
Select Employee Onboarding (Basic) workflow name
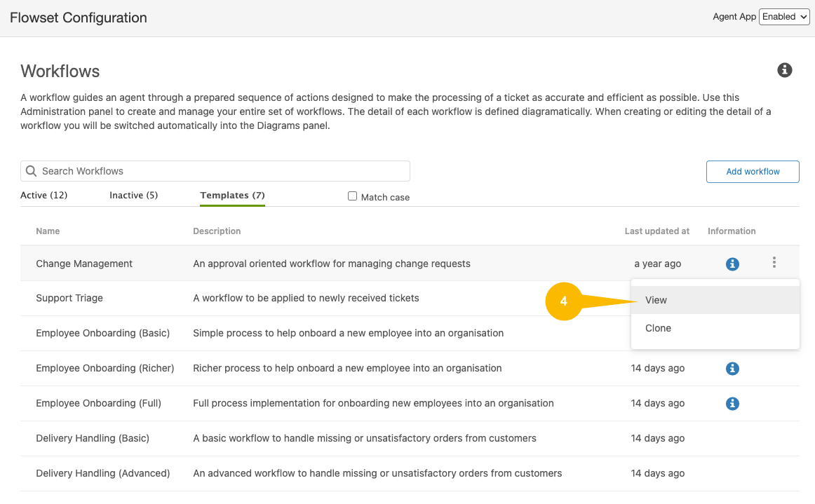(x=103, y=333)
